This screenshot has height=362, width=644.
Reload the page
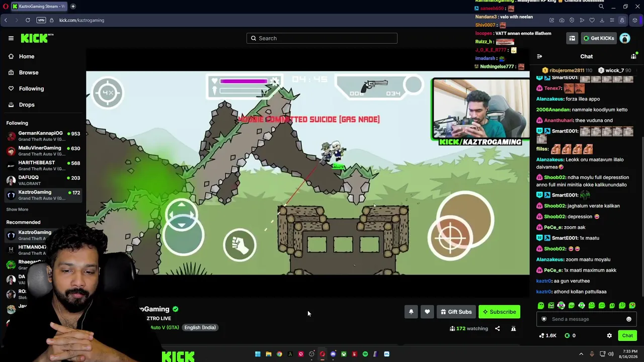point(28,20)
